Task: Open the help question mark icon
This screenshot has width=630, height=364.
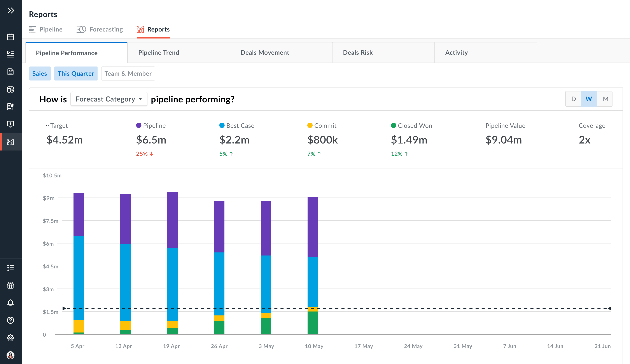Action: (x=10, y=320)
